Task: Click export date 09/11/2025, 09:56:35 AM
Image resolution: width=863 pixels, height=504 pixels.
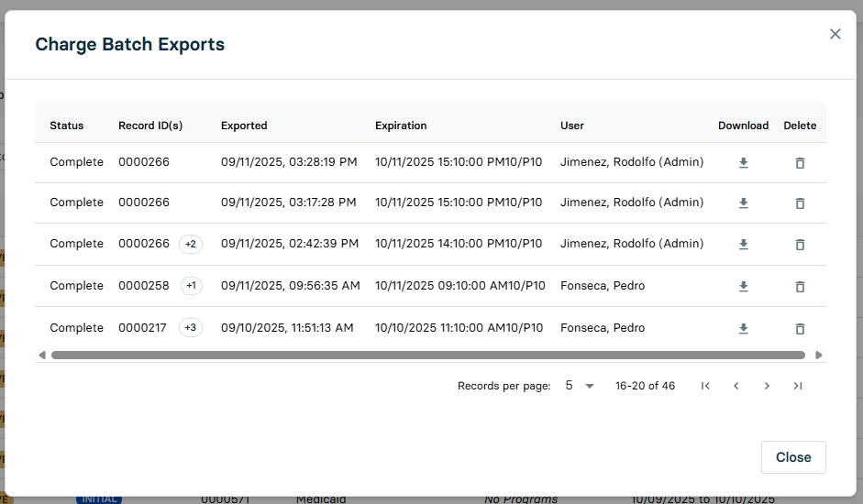Action: click(x=291, y=286)
